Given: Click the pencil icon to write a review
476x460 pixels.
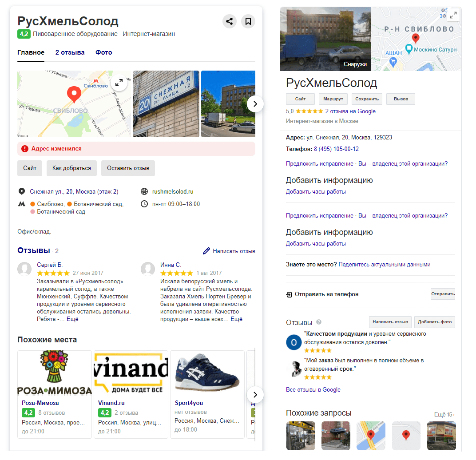Looking at the screenshot, I should point(206,251).
